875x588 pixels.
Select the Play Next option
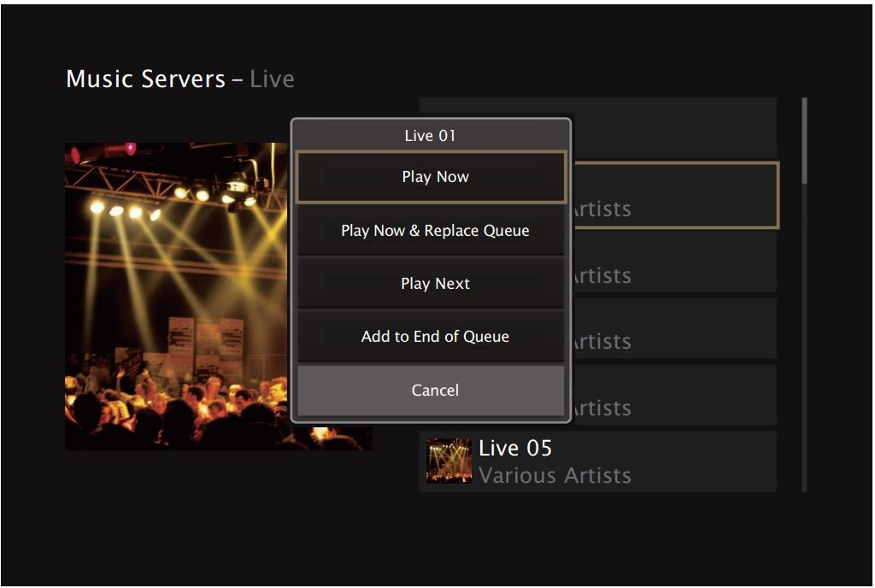pos(431,284)
